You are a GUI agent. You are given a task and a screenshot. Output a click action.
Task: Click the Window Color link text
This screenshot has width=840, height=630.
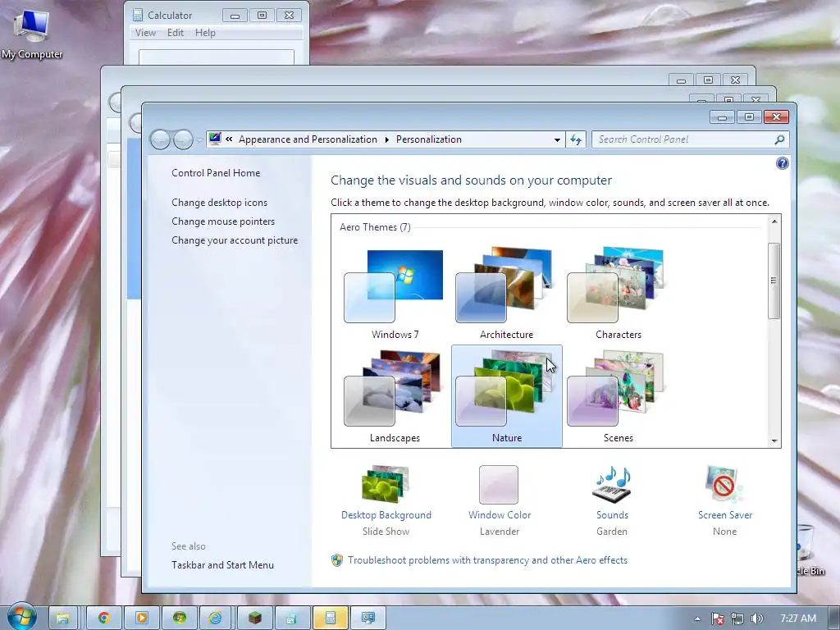point(500,515)
